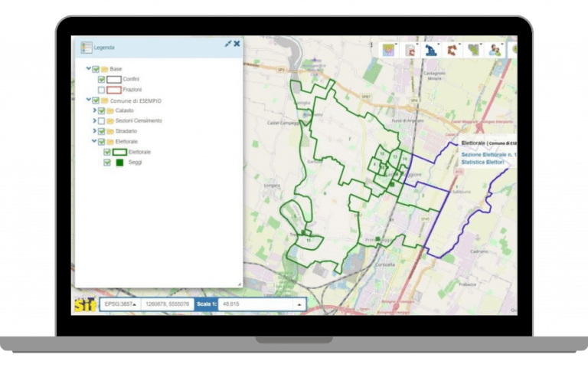
Task: Click the polygon drawing tool icon
Action: pos(452,49)
